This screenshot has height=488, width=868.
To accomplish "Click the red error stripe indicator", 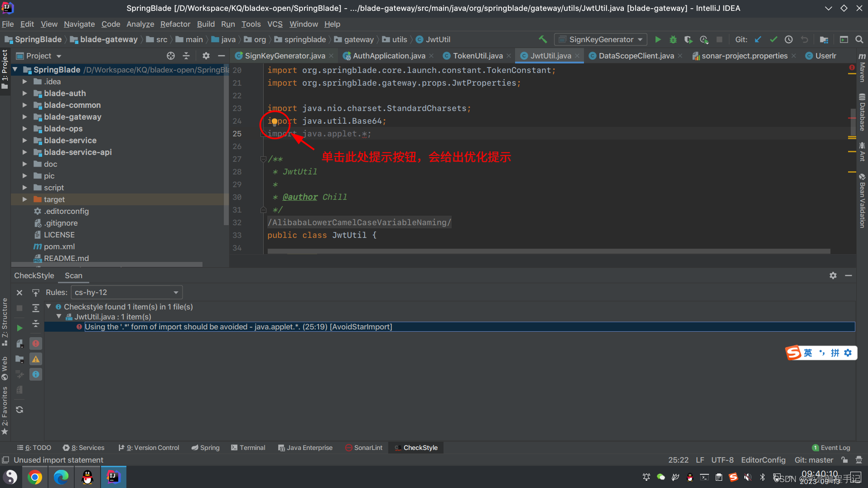I will [852, 68].
